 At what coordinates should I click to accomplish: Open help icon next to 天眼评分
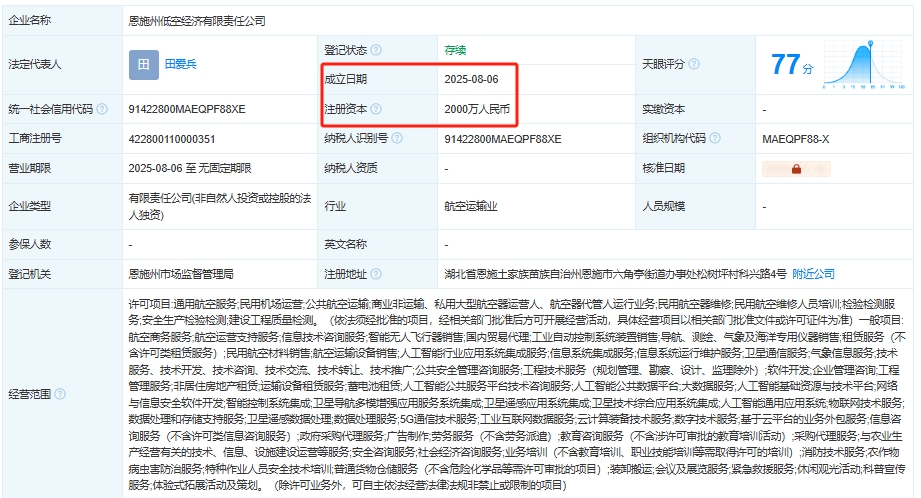[x=694, y=64]
